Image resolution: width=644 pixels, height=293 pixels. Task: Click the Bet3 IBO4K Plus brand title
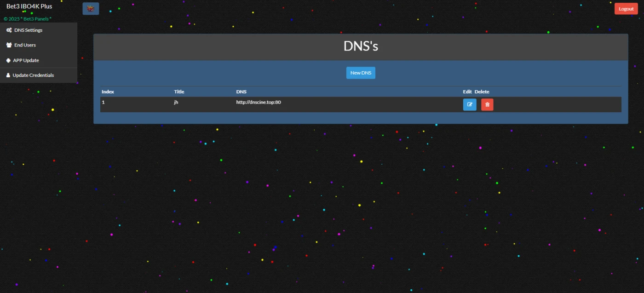(x=29, y=6)
